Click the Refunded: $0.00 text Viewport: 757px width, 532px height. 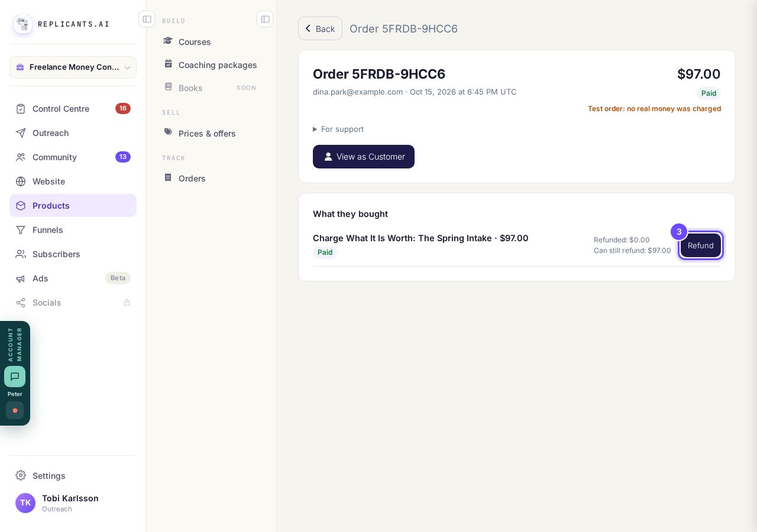click(x=622, y=240)
